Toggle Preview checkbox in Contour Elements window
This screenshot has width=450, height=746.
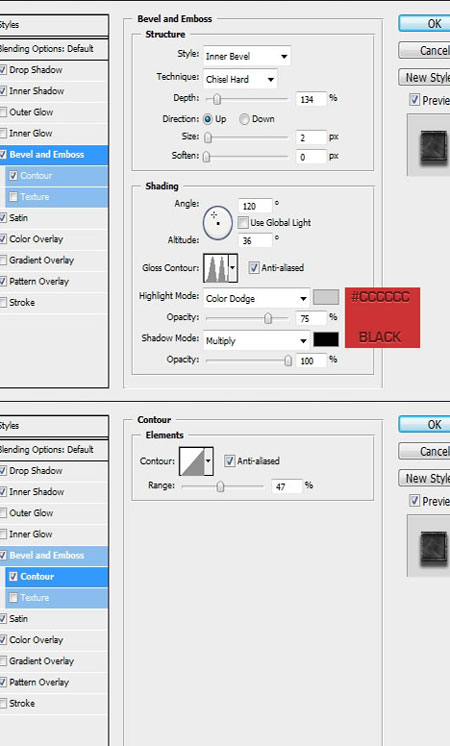click(414, 501)
